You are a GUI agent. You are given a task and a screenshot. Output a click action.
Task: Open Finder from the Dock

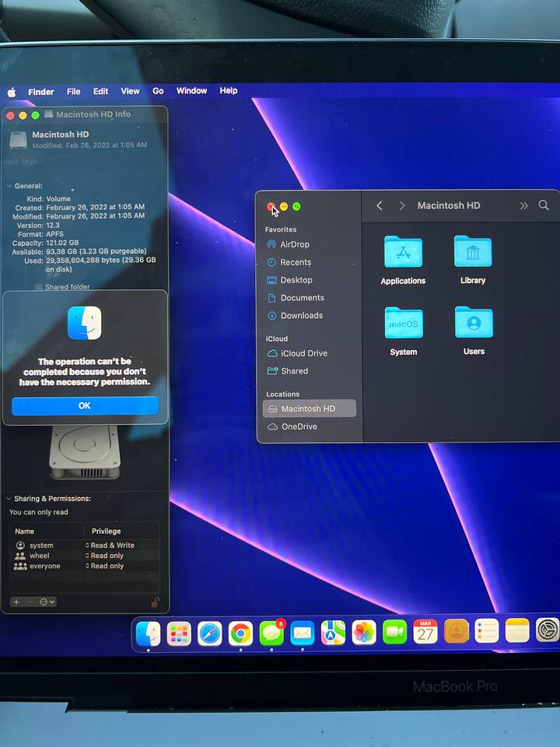pyautogui.click(x=148, y=633)
